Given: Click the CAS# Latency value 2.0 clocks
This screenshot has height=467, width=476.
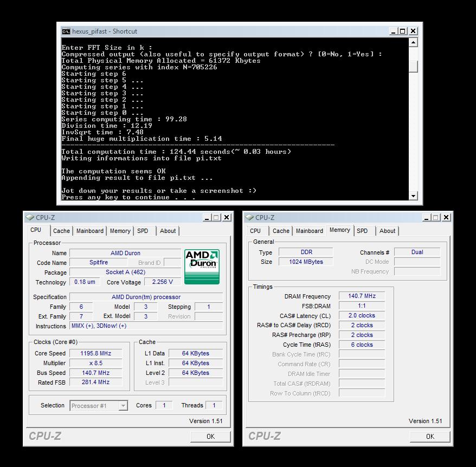Looking at the screenshot, I should pyautogui.click(x=362, y=316).
